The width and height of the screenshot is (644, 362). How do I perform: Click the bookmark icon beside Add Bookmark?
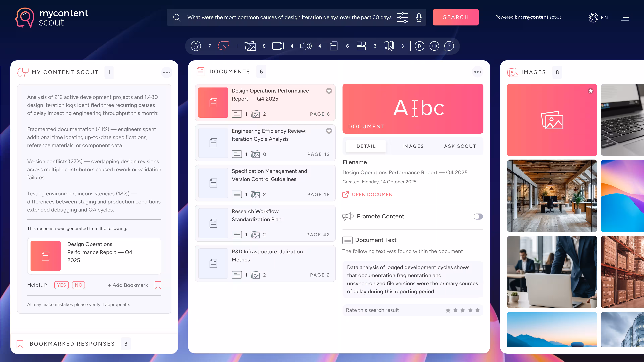(158, 285)
